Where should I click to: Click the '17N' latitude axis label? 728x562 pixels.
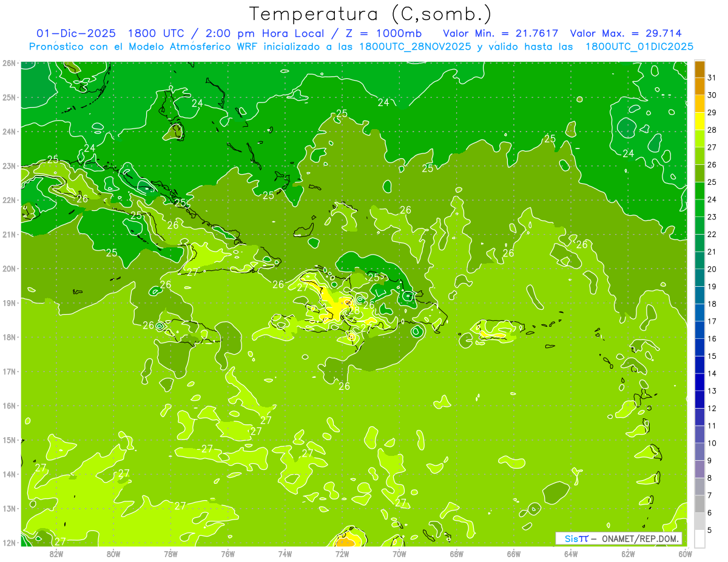point(8,372)
